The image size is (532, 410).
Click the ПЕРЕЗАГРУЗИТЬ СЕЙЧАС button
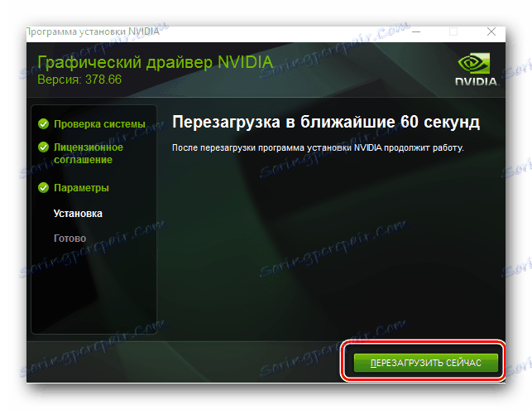(x=425, y=363)
